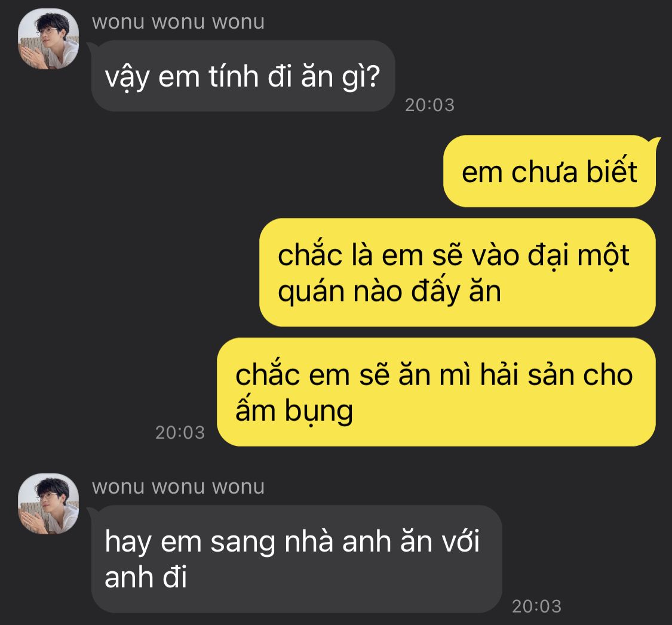Tap the message starting "chắc em sẽ ăn mì"
672x625 pixels.
[436, 392]
